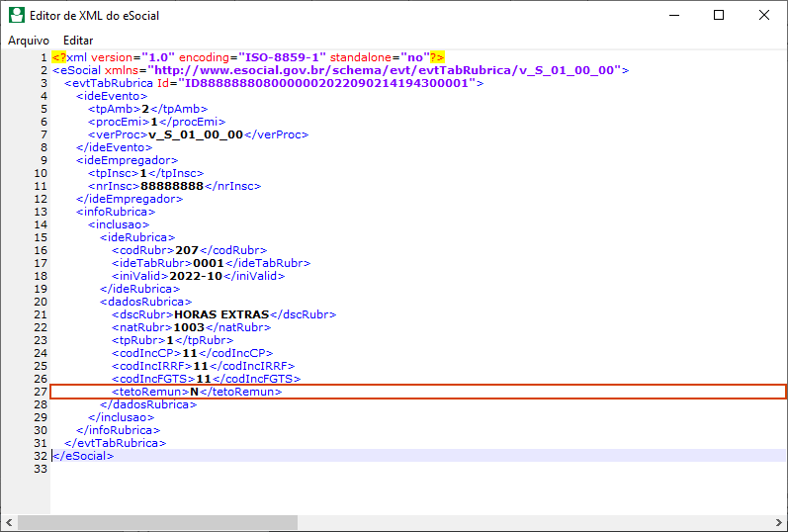The height and width of the screenshot is (532, 788).
Task: Minimize the editor window
Action: click(673, 15)
